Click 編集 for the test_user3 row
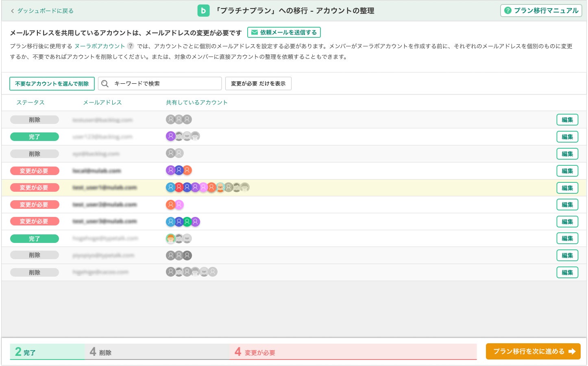Screen dimensions: 588x366 pos(567,222)
